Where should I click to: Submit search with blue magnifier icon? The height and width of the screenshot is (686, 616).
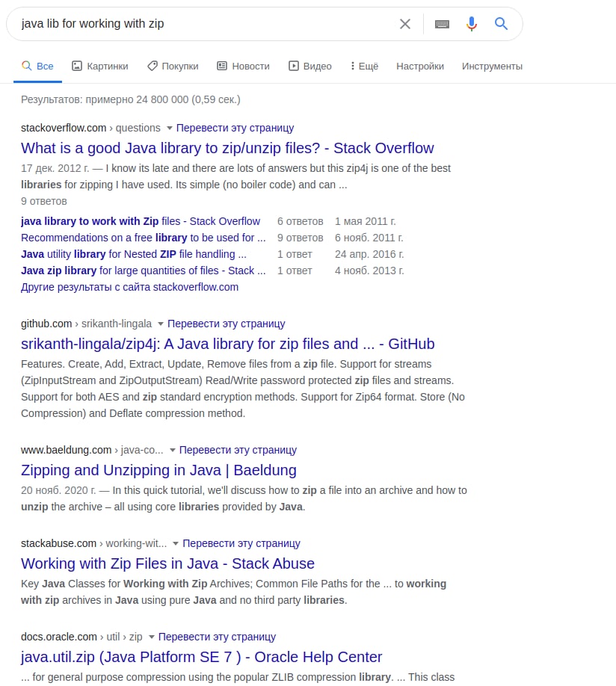[502, 23]
